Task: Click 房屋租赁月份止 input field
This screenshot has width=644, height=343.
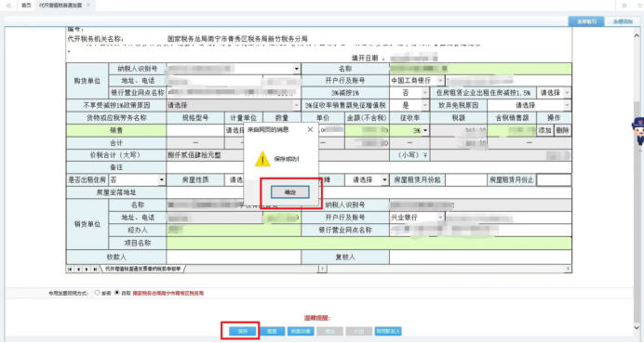Action: 554,179
